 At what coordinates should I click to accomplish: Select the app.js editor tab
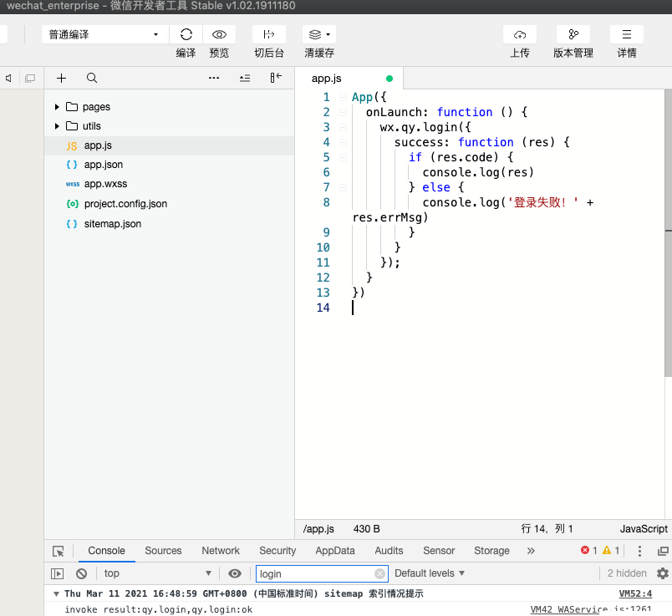[x=349, y=79]
